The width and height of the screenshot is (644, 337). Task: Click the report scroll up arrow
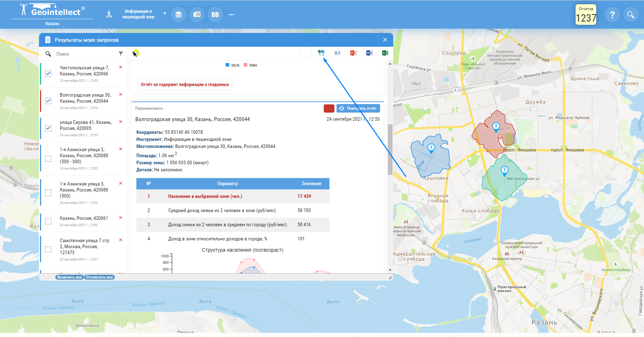390,64
